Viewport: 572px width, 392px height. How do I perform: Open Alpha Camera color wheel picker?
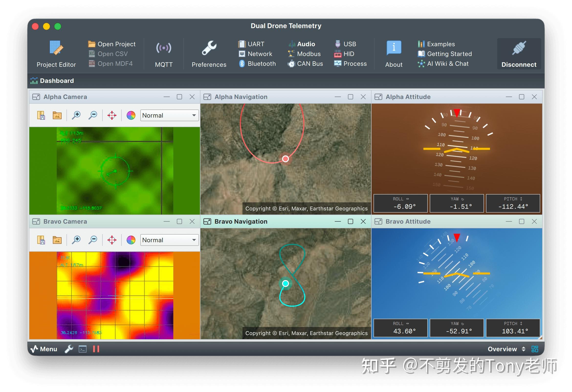point(131,115)
